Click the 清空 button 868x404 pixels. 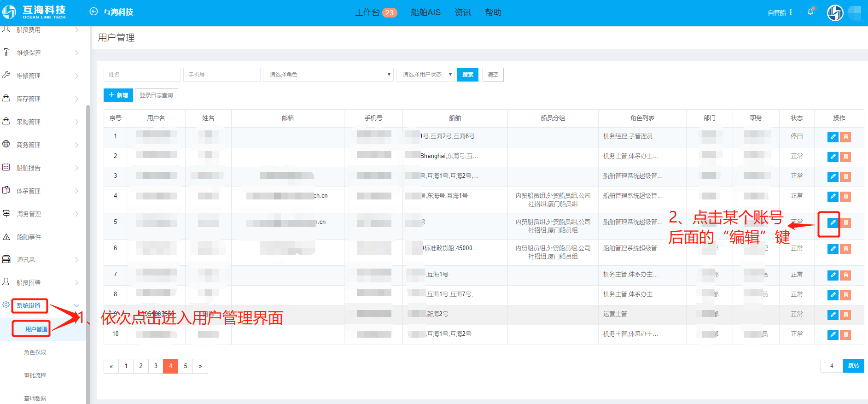coord(493,75)
